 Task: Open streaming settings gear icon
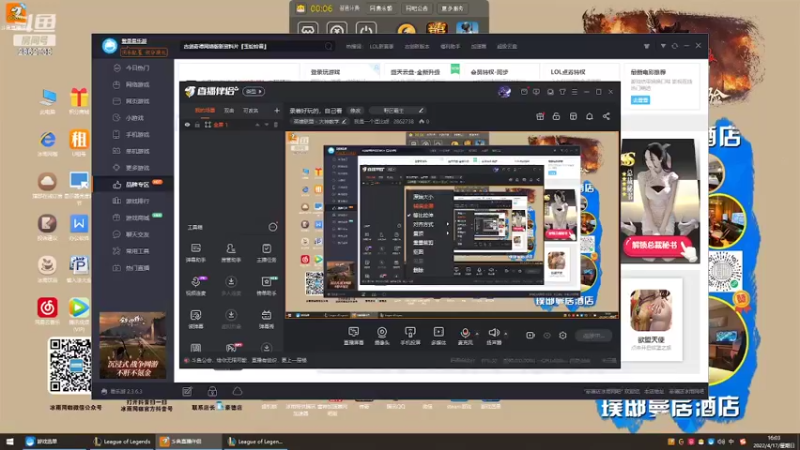pos(563,335)
